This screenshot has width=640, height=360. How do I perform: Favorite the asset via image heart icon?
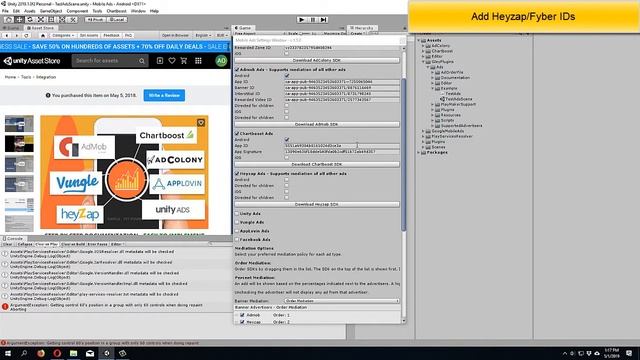point(201,122)
